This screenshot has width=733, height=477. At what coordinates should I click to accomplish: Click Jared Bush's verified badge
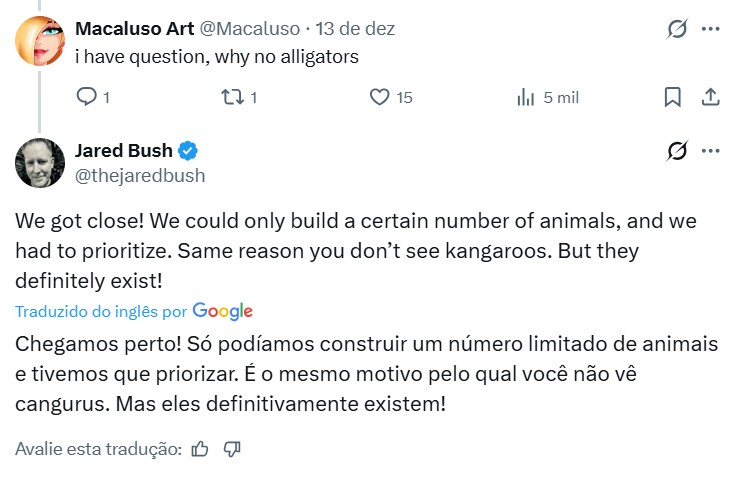tap(188, 151)
